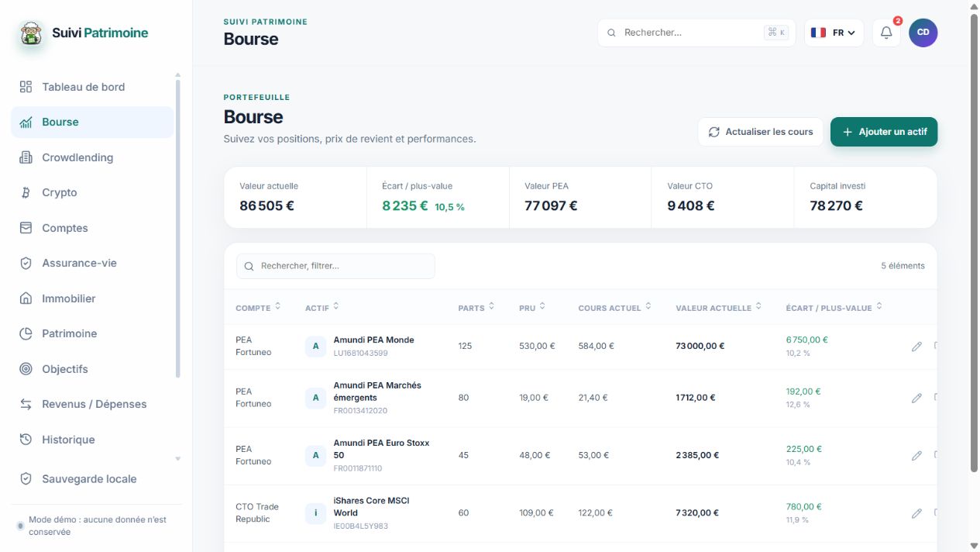
Task: Open the FR language dropdown
Action: [x=834, y=33]
